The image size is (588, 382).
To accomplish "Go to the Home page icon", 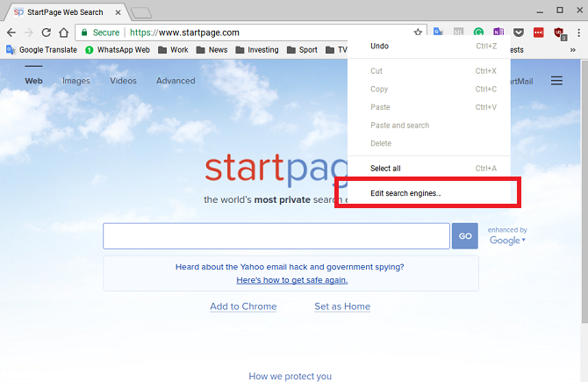I will click(64, 32).
